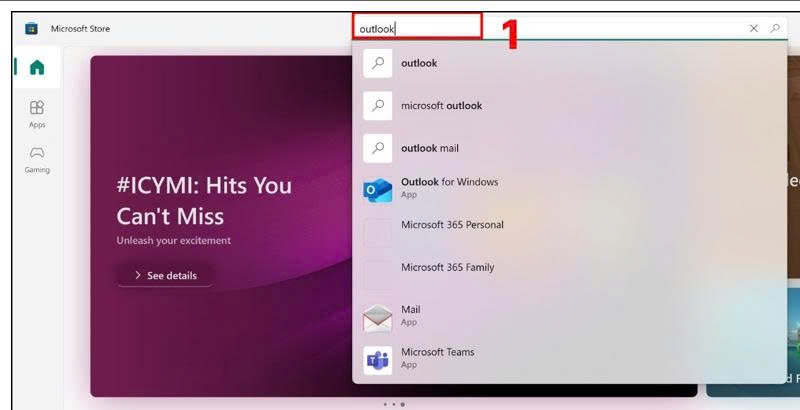Select the Microsoft Teams app icon
Screen dimensions: 800x410
(x=378, y=360)
